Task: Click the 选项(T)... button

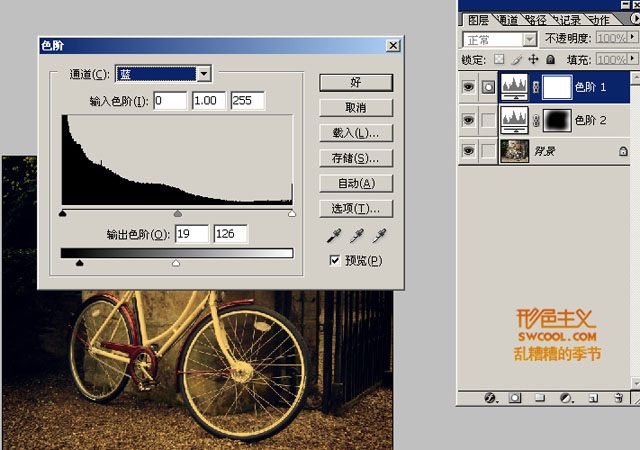Action: [356, 209]
